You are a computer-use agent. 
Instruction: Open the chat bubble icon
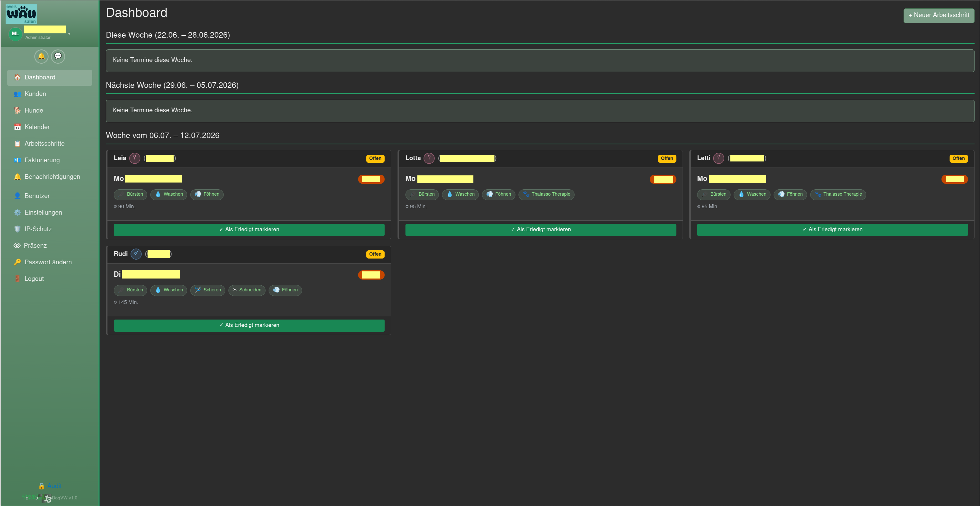point(58,56)
